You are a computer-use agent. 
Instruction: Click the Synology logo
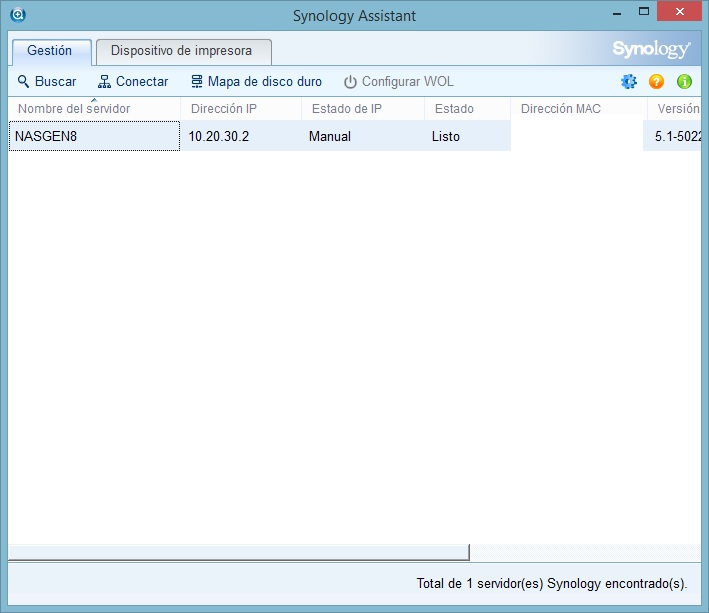[x=651, y=49]
